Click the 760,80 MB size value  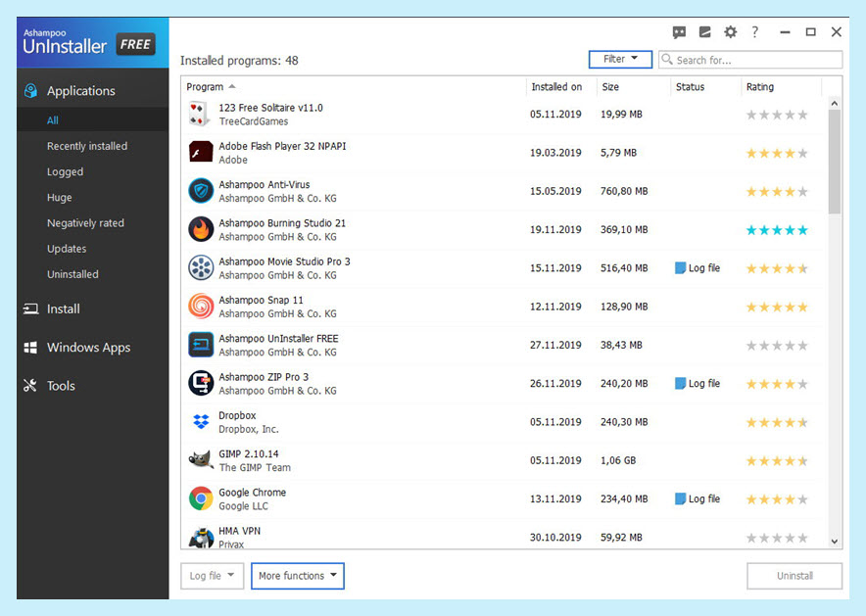tap(624, 191)
